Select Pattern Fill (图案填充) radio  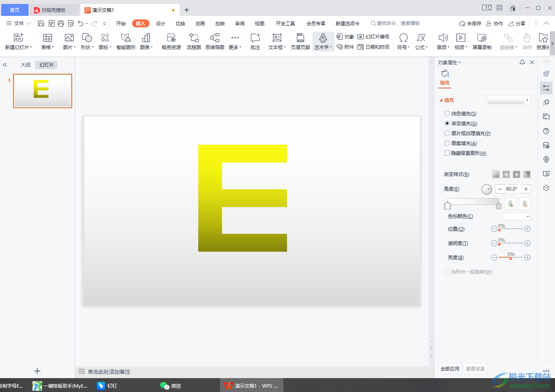(447, 143)
